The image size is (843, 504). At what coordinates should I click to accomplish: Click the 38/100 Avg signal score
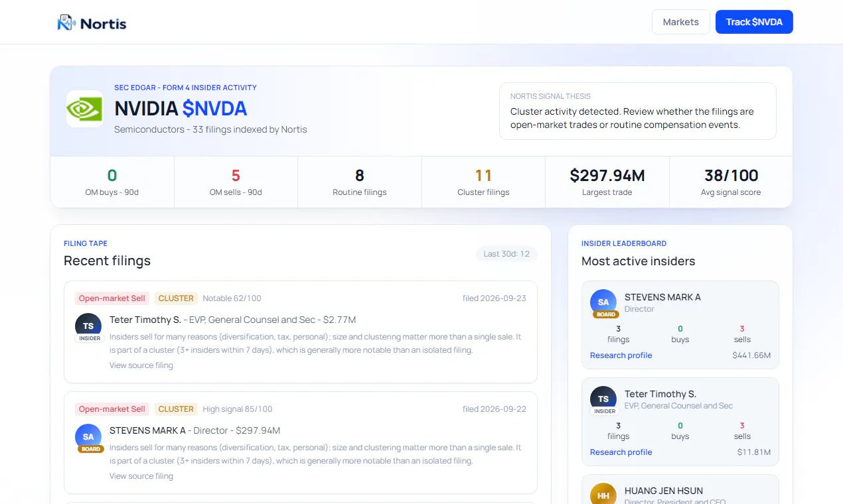pyautogui.click(x=731, y=182)
